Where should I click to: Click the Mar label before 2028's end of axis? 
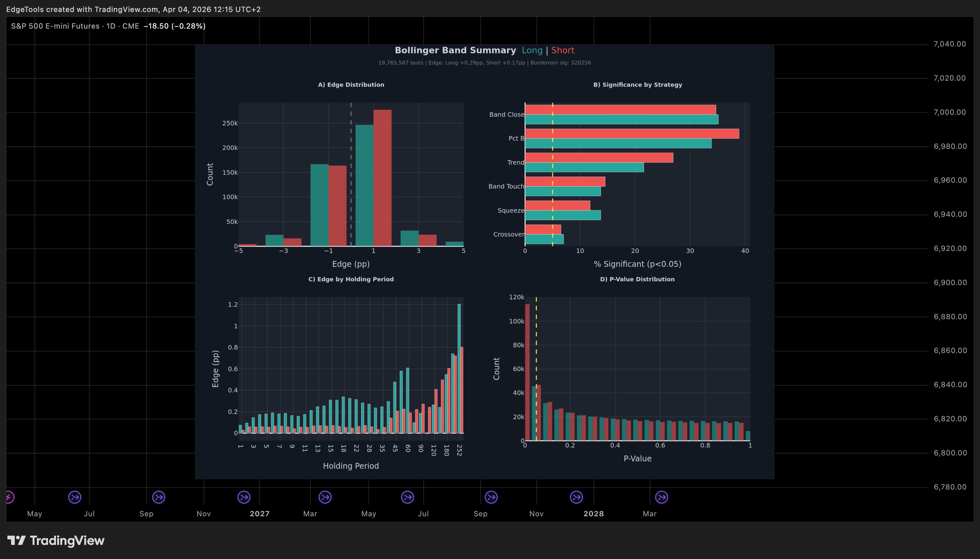(650, 514)
